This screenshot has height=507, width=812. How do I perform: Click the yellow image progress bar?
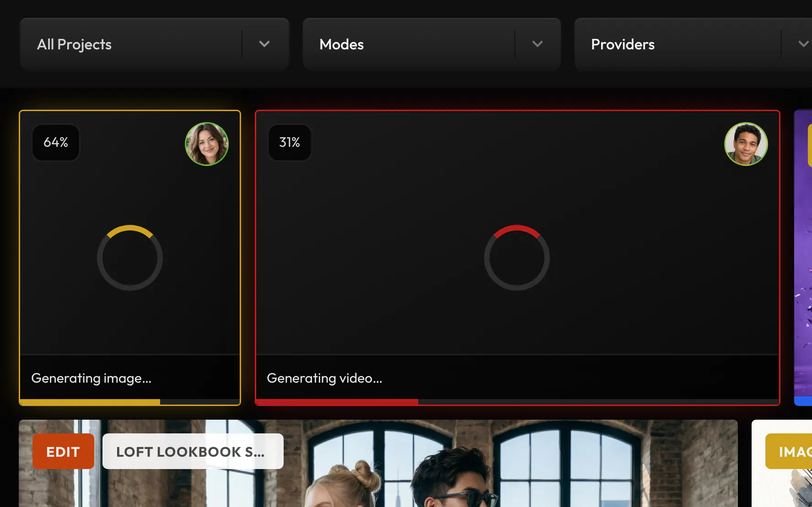(130, 402)
